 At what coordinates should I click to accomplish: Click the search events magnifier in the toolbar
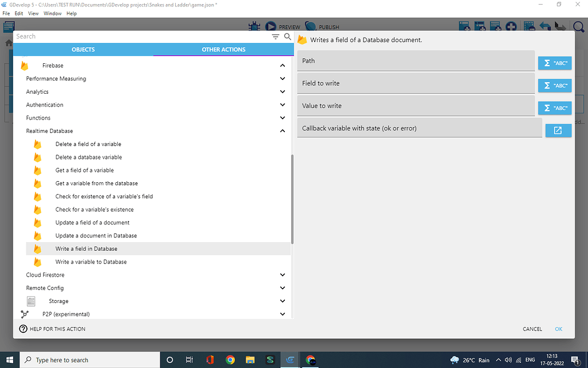(579, 26)
